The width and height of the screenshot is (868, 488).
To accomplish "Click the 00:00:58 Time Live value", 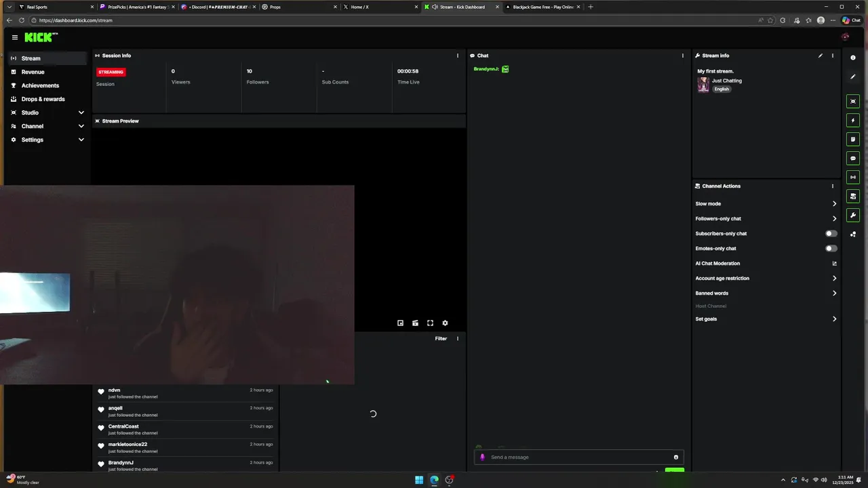I will click(408, 71).
